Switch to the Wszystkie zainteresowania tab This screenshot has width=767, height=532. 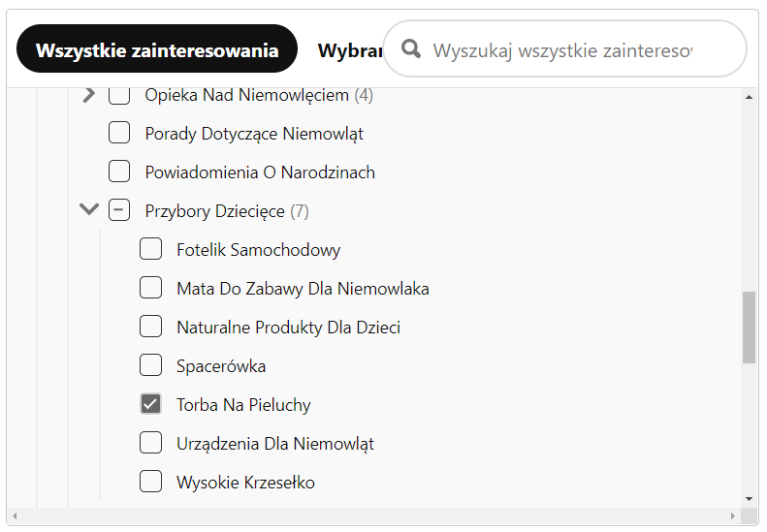(157, 48)
